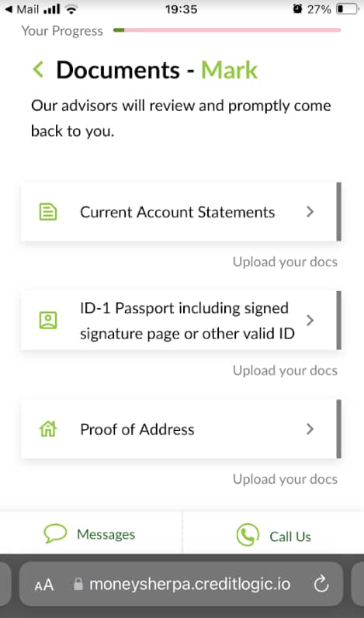Click the house icon for Proof of Address
The width and height of the screenshot is (364, 618).
pos(48,429)
